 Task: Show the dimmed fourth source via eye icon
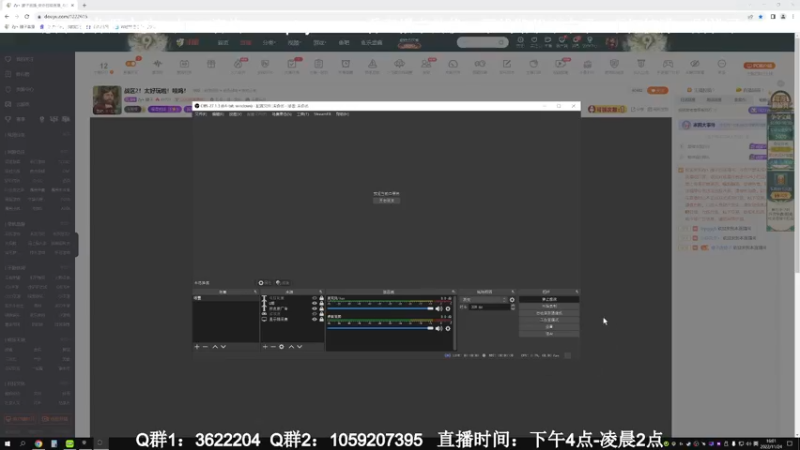314,314
